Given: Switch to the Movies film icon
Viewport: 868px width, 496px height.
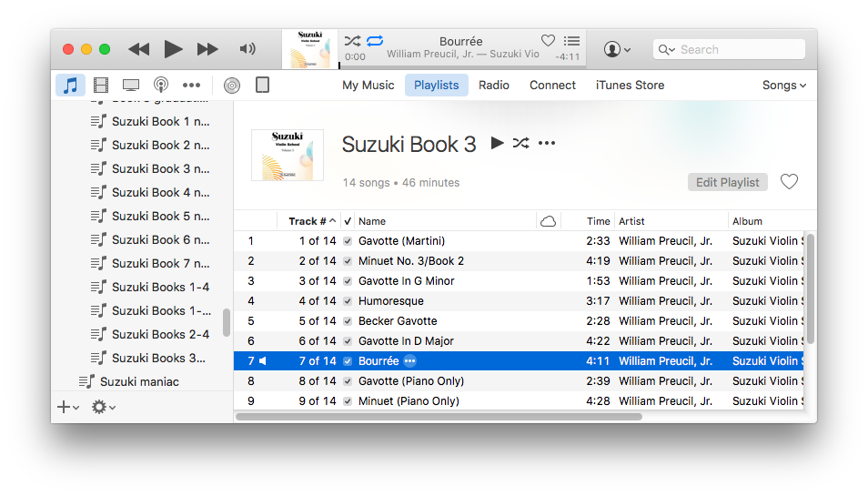Looking at the screenshot, I should pos(101,86).
